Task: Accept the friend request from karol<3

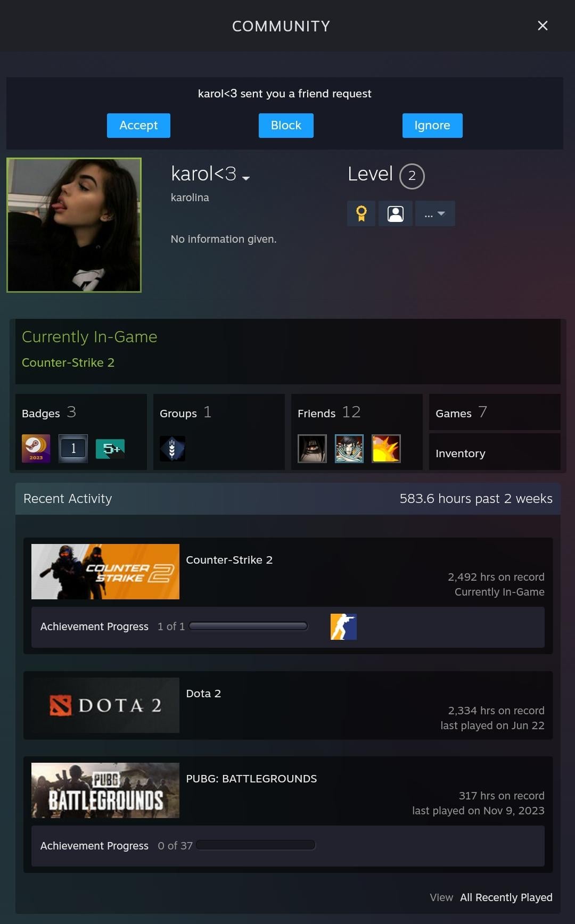Action: [138, 126]
